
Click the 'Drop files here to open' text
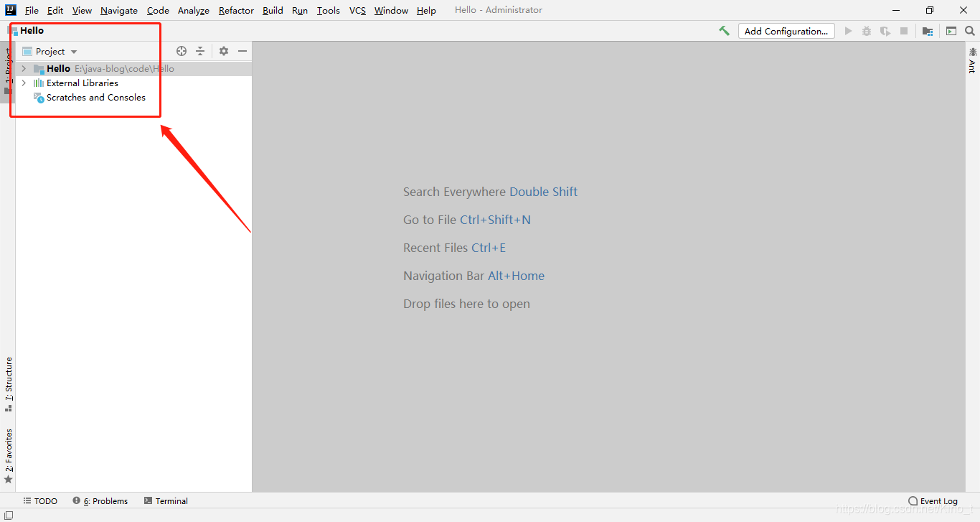tap(466, 304)
